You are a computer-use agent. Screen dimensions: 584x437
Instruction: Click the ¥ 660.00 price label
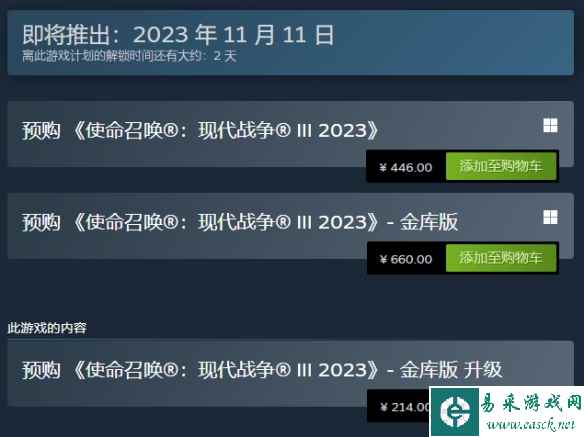coord(406,259)
